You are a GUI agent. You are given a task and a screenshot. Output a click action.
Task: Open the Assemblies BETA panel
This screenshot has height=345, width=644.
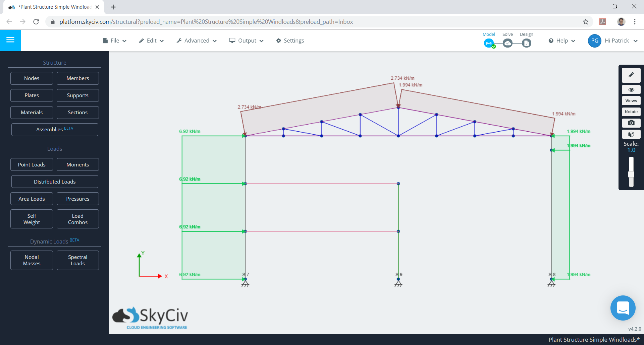[55, 130]
